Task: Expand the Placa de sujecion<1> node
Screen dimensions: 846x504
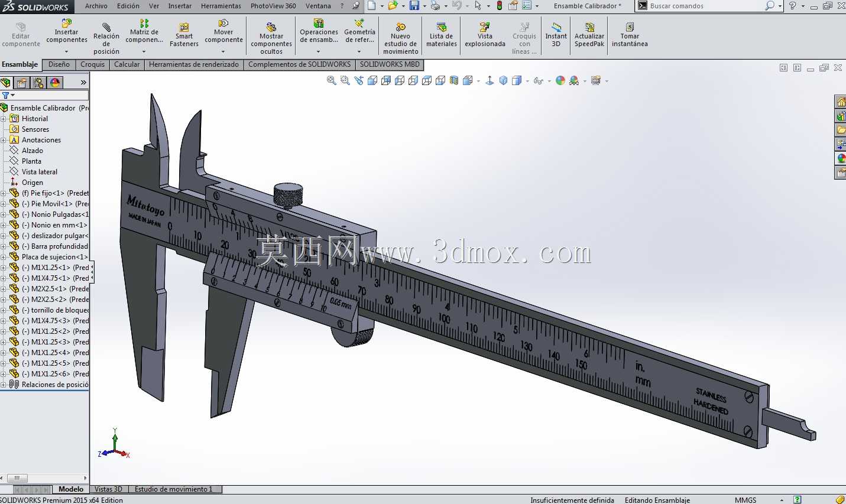Action: pyautogui.click(x=4, y=257)
